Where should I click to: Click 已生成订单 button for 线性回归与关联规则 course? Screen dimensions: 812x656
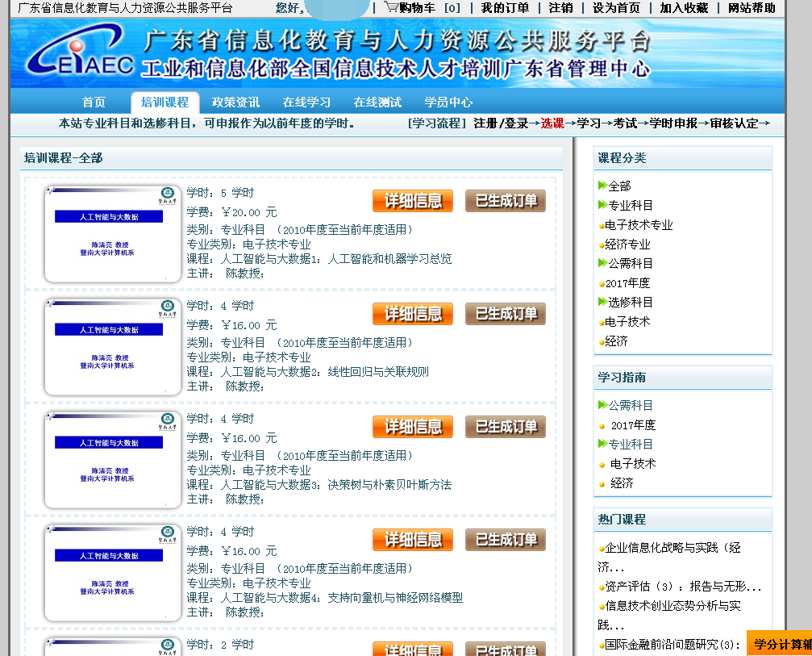pyautogui.click(x=506, y=314)
